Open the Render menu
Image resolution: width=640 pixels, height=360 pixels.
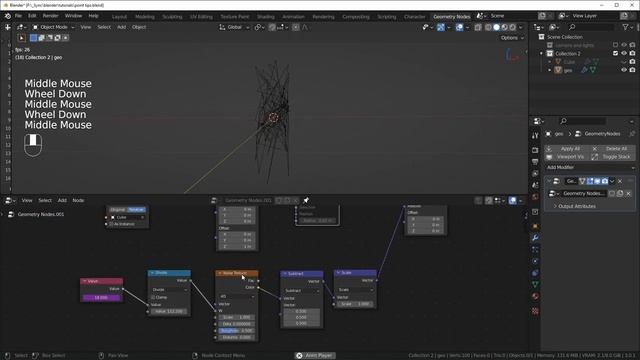[x=51, y=16]
